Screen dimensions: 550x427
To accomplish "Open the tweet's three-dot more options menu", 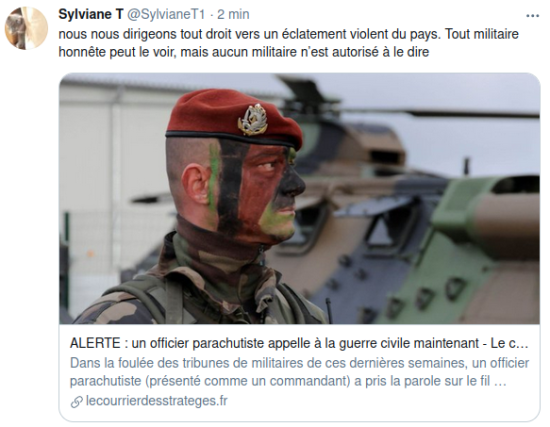I will (532, 15).
